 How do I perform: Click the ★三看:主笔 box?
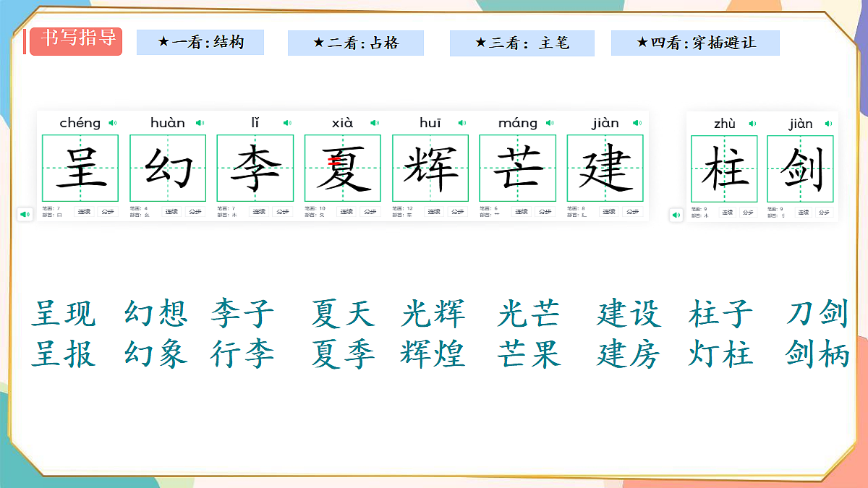point(522,43)
